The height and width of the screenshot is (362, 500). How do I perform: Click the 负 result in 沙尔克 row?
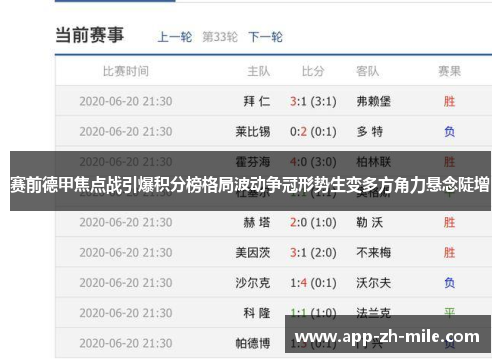click(x=449, y=283)
